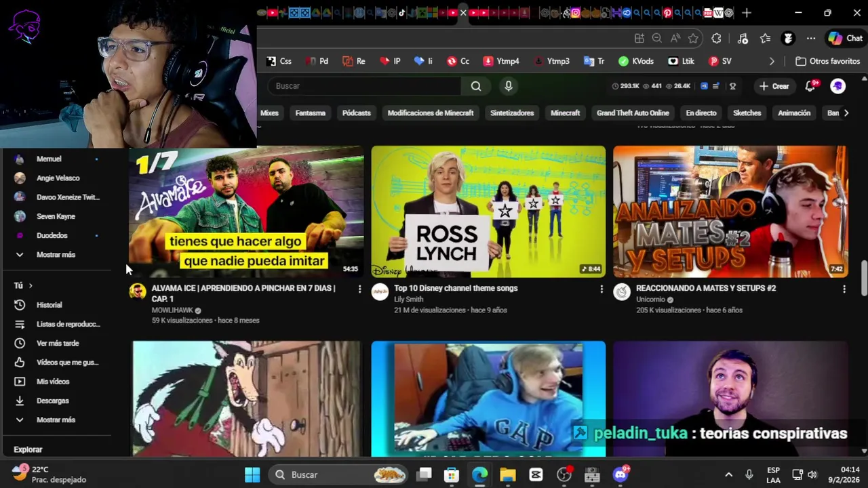Open YouTube notifications bell
Viewport: 868px width, 488px height.
[810, 86]
